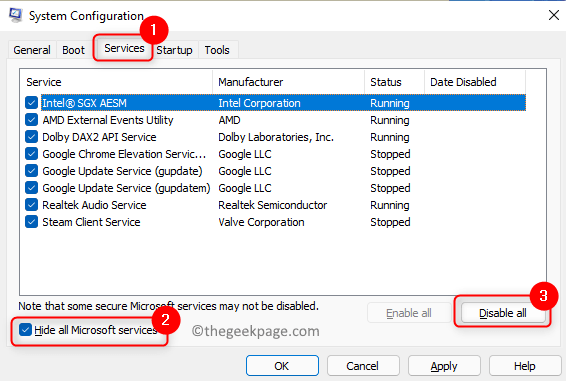Click the Enable all button

(409, 313)
